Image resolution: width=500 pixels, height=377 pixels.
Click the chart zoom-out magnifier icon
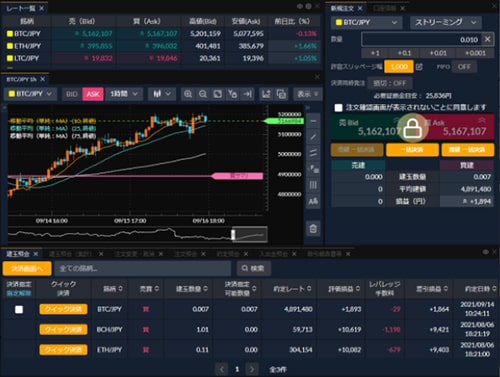point(203,94)
